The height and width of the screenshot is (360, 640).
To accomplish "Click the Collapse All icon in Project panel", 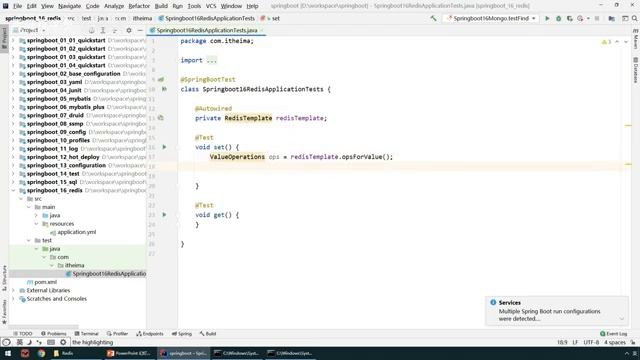I will [115, 30].
